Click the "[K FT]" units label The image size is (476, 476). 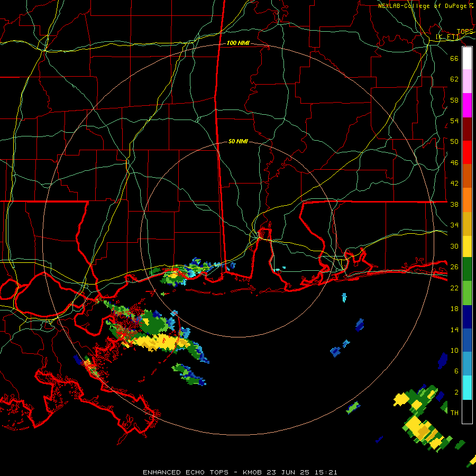click(448, 37)
